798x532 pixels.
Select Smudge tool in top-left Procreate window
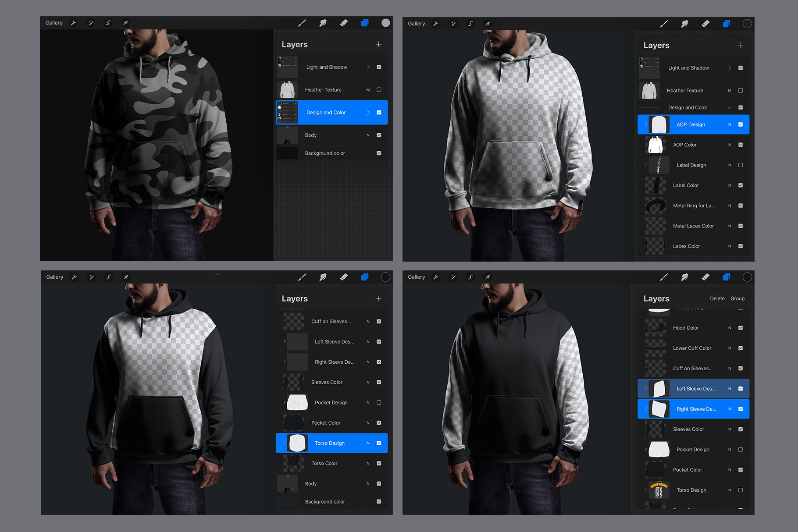[x=323, y=23]
